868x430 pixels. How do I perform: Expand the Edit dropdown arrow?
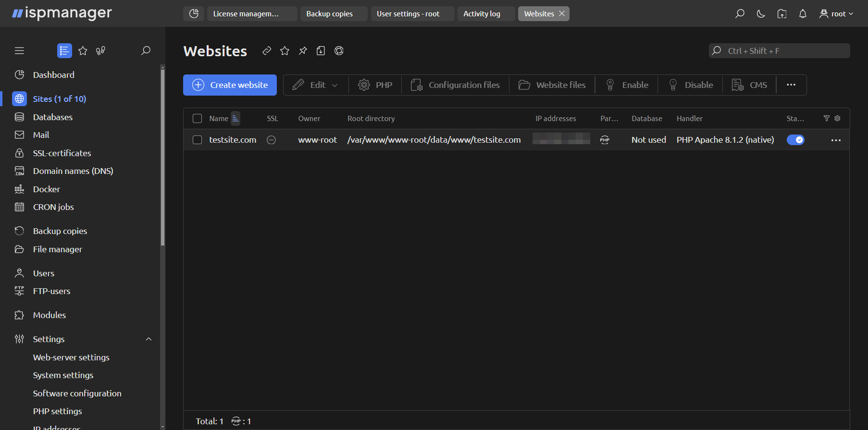(335, 86)
